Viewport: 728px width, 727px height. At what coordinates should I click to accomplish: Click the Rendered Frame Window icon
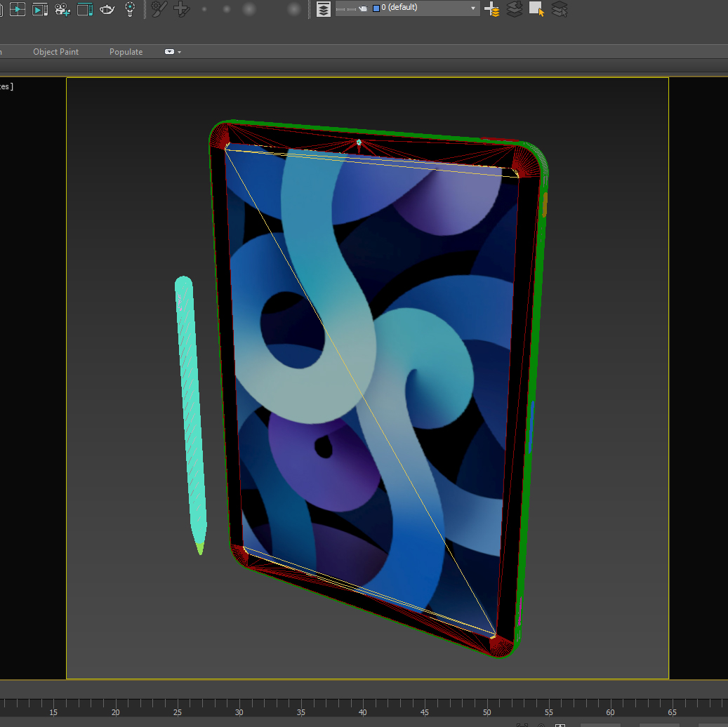point(39,9)
